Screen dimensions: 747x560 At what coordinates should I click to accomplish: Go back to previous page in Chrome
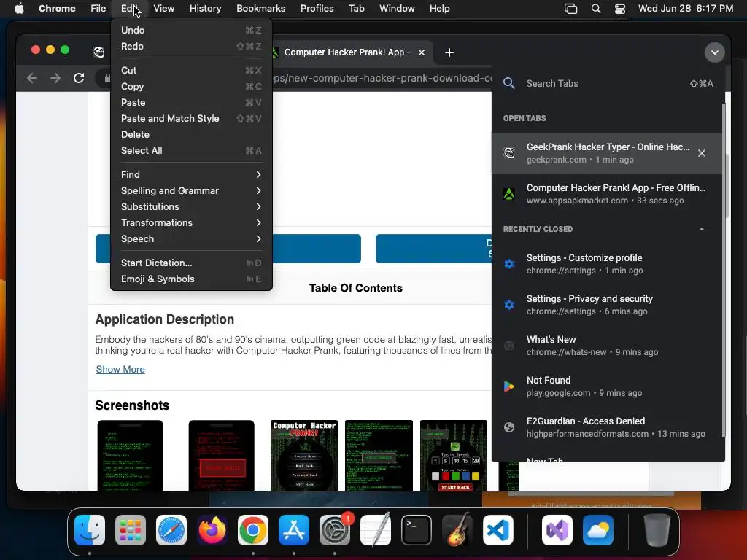[32, 78]
